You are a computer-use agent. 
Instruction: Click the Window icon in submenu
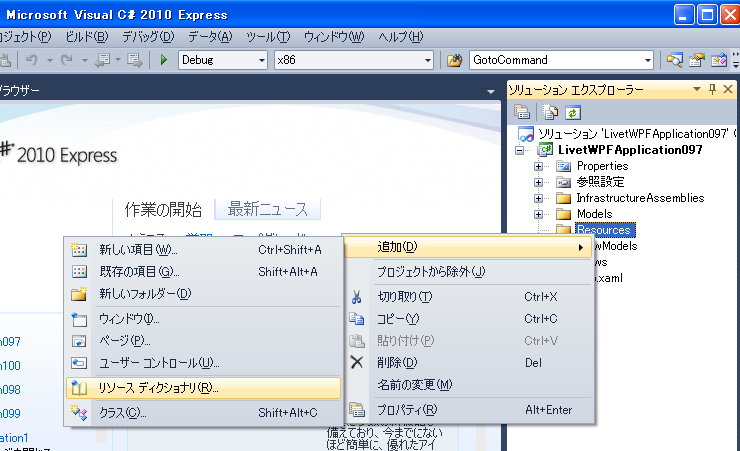[79, 319]
